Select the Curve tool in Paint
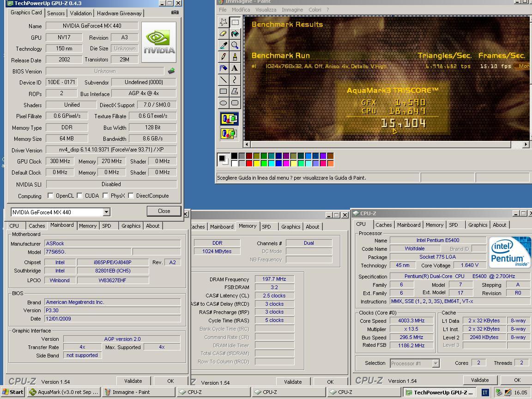Image resolution: width=532 pixels, height=399 pixels. point(235,80)
